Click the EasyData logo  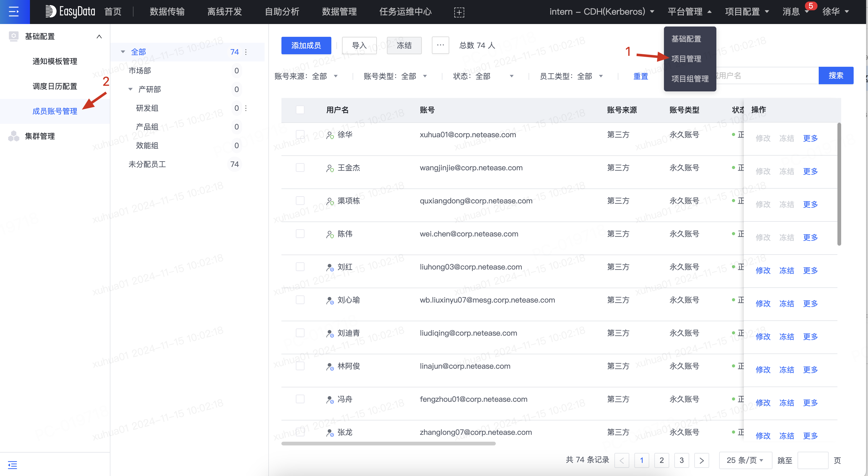click(x=70, y=12)
